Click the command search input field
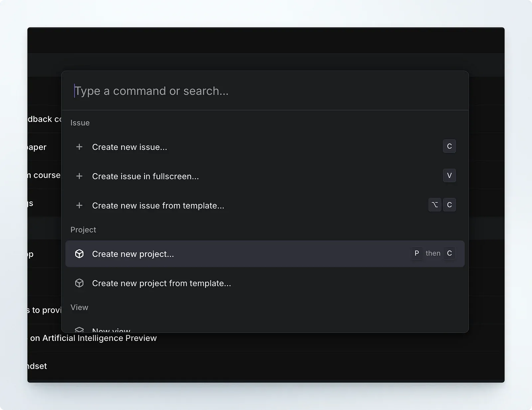 265,91
